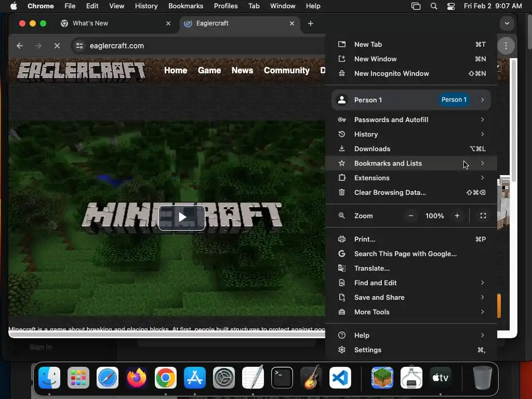This screenshot has width=532, height=399.
Task: Click the Find and Edit icon
Action: (x=342, y=283)
